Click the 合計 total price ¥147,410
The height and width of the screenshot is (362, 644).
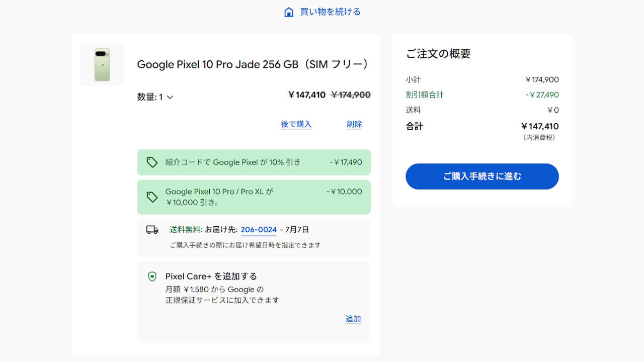540,126
